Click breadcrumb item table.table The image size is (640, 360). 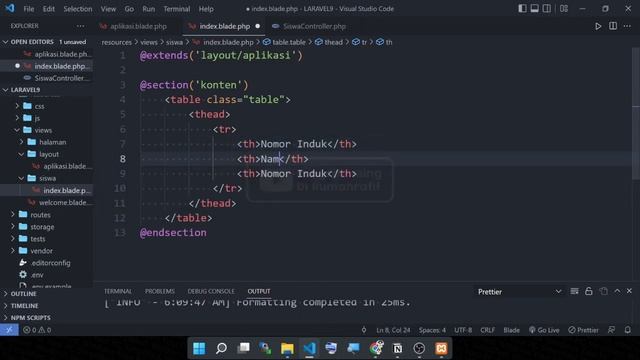(x=284, y=42)
